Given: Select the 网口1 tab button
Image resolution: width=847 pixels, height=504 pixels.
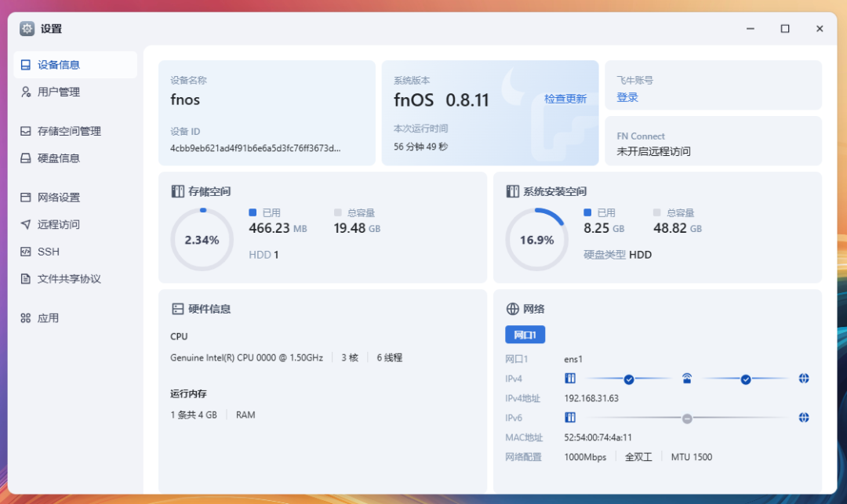Looking at the screenshot, I should 525,335.
